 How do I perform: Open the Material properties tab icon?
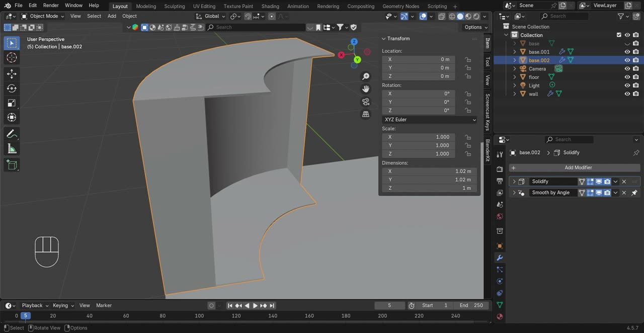[500, 316]
